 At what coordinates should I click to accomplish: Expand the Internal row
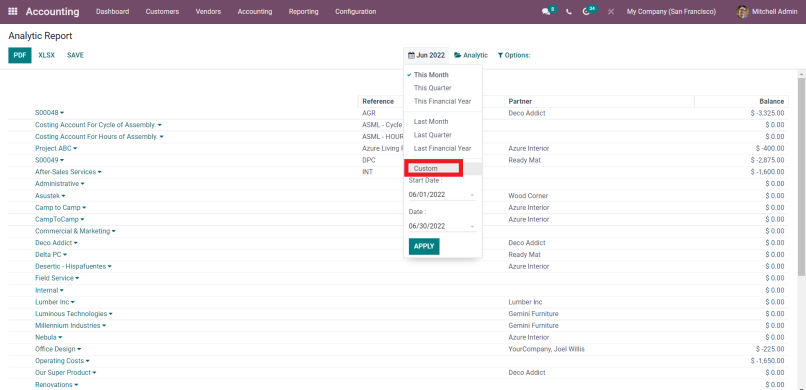[49, 290]
